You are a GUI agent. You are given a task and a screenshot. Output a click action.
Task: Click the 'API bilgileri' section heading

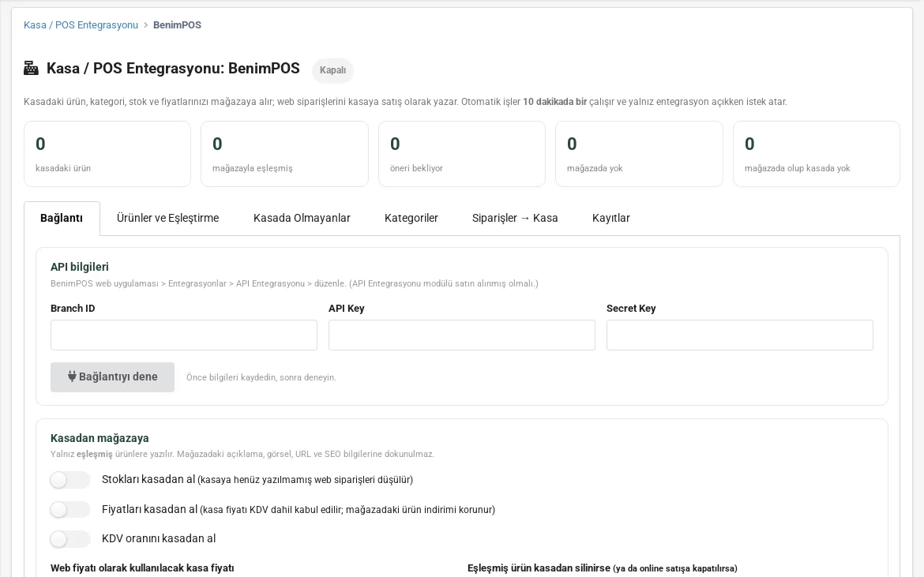click(80, 268)
